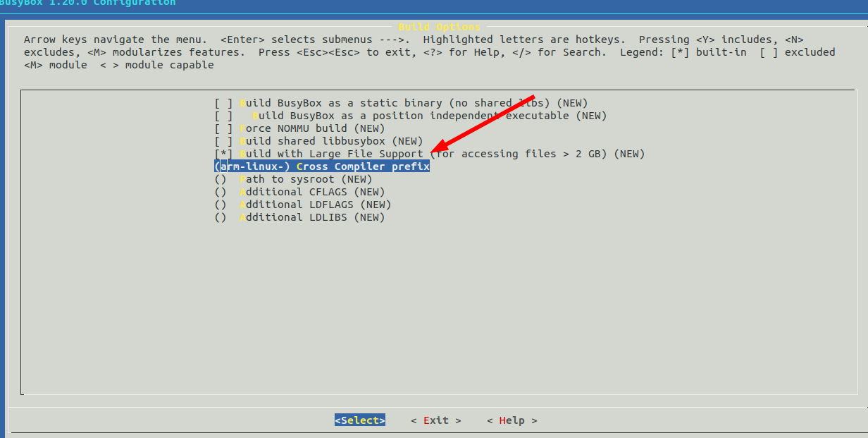Select the Cross Compiler prefix entry

tap(322, 166)
